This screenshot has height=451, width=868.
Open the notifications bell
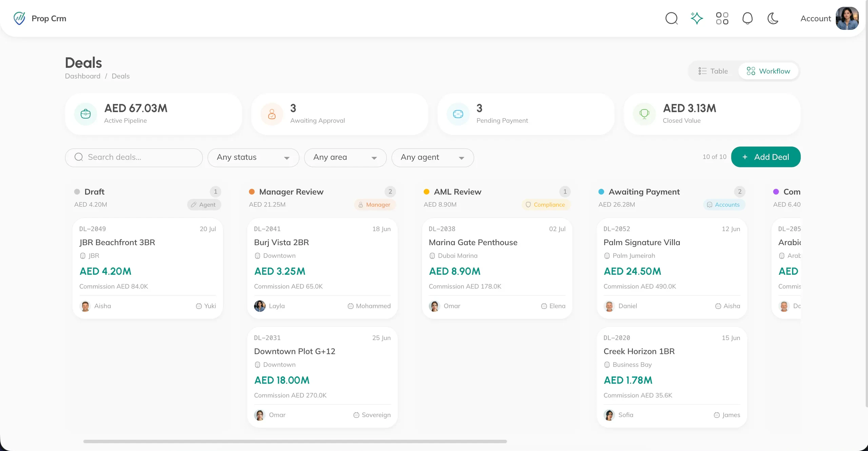coord(747,18)
